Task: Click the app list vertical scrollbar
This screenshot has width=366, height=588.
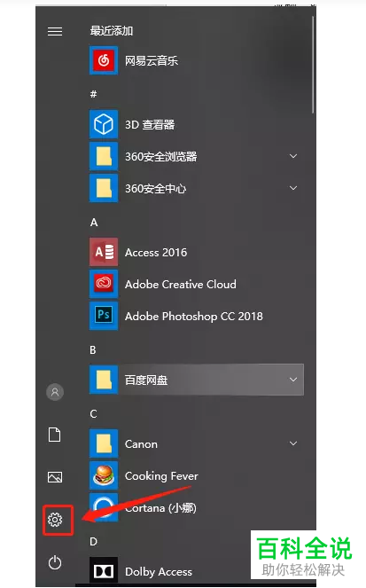Action: click(x=313, y=65)
